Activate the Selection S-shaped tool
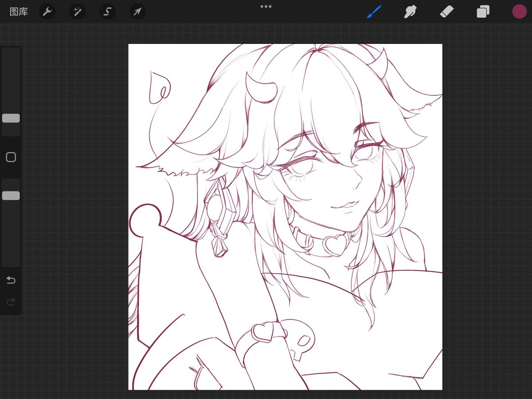 click(107, 12)
